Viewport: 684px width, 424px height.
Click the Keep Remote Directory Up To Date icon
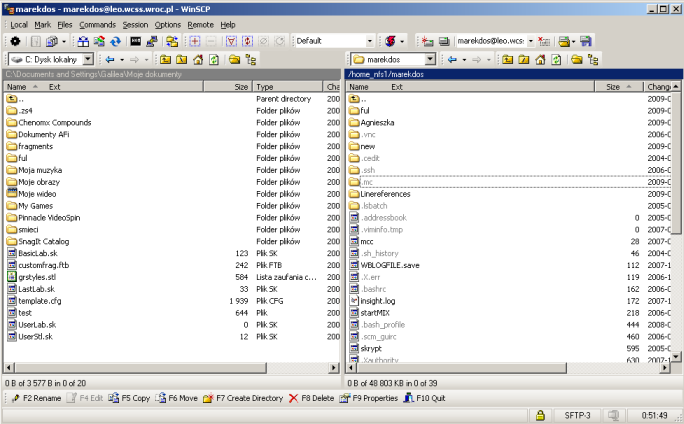click(115, 41)
